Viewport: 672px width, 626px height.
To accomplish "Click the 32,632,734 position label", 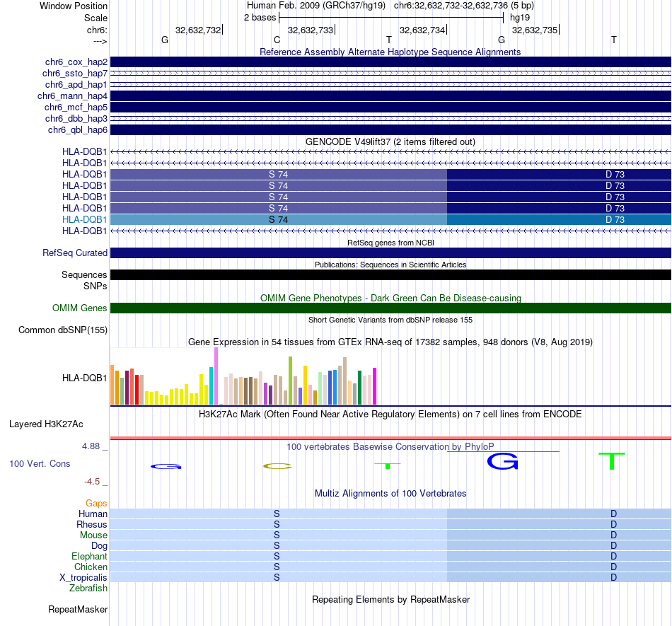I will click(x=422, y=30).
